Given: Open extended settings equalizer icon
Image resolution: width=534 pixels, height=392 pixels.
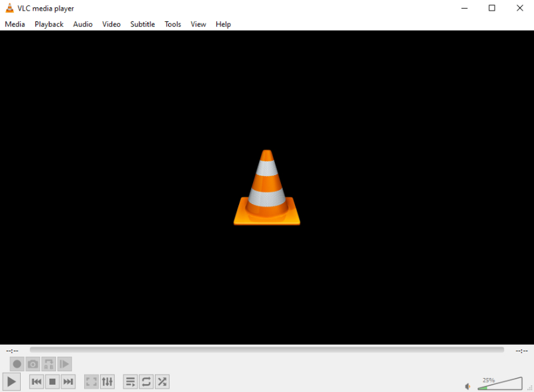Looking at the screenshot, I should 107,381.
